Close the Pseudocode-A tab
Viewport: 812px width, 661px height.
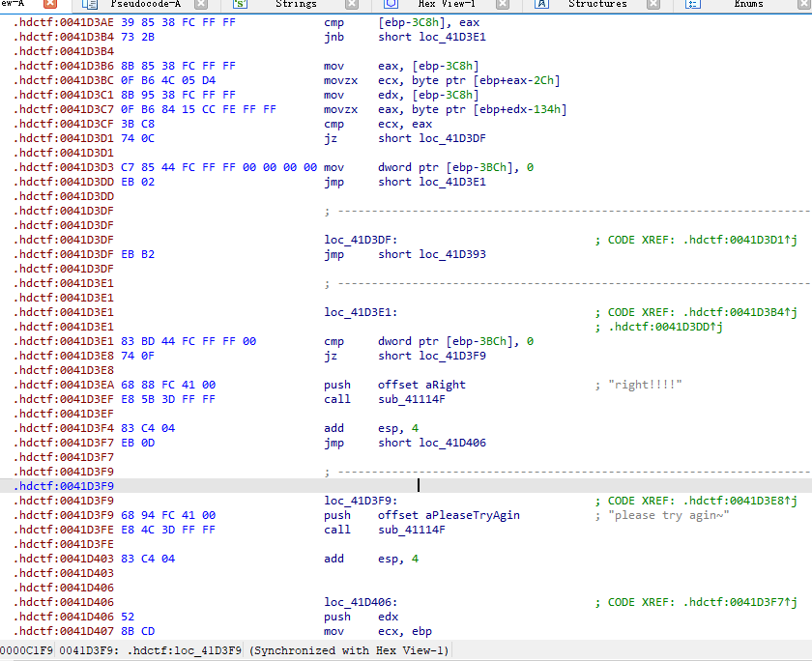(201, 4)
